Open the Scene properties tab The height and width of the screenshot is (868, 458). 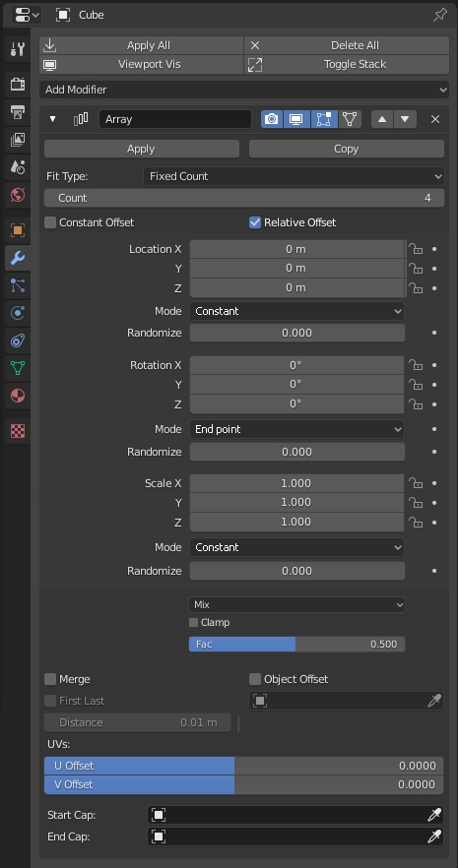click(17, 167)
